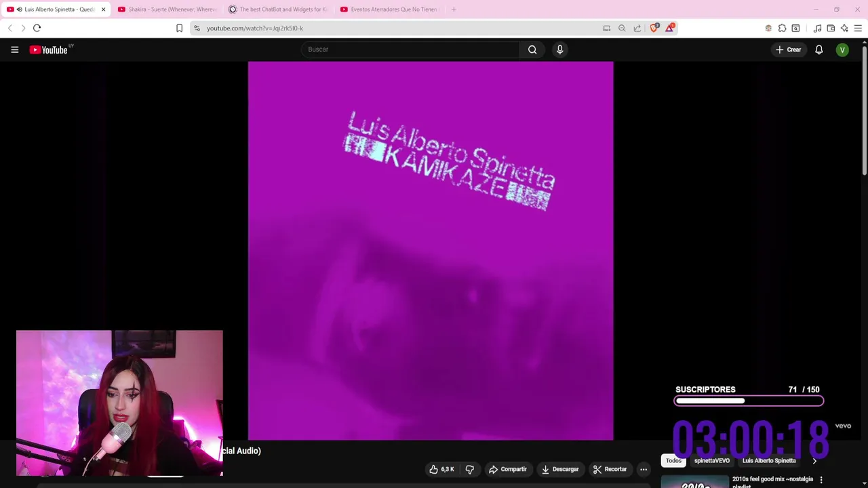
Task: Click the search magnifier button
Action: [532, 49]
